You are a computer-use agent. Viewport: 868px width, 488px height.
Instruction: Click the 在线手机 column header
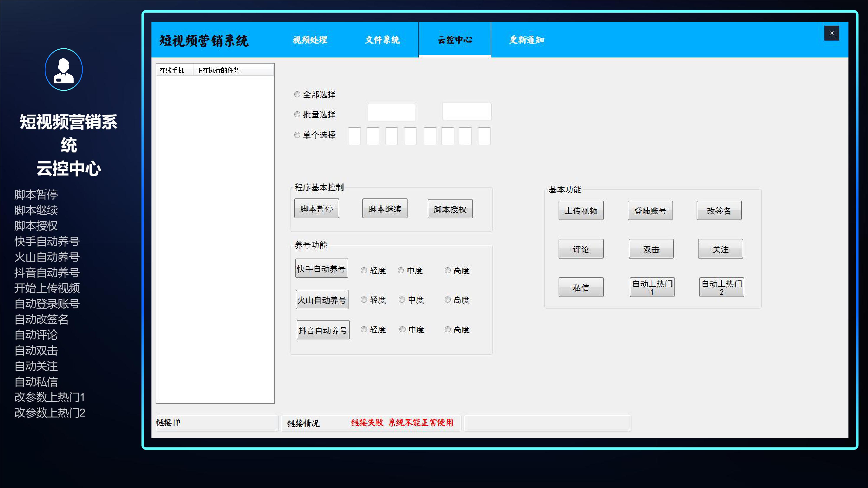(x=174, y=70)
